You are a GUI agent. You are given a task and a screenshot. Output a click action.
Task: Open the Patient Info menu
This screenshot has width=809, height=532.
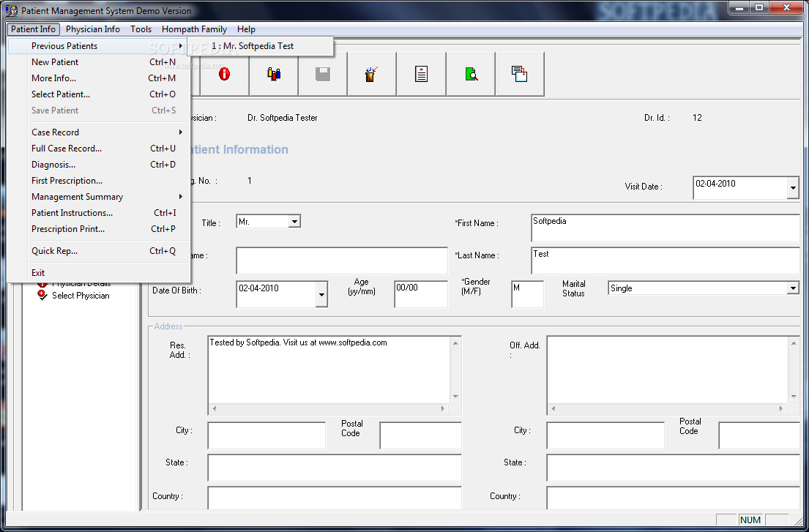pyautogui.click(x=33, y=29)
